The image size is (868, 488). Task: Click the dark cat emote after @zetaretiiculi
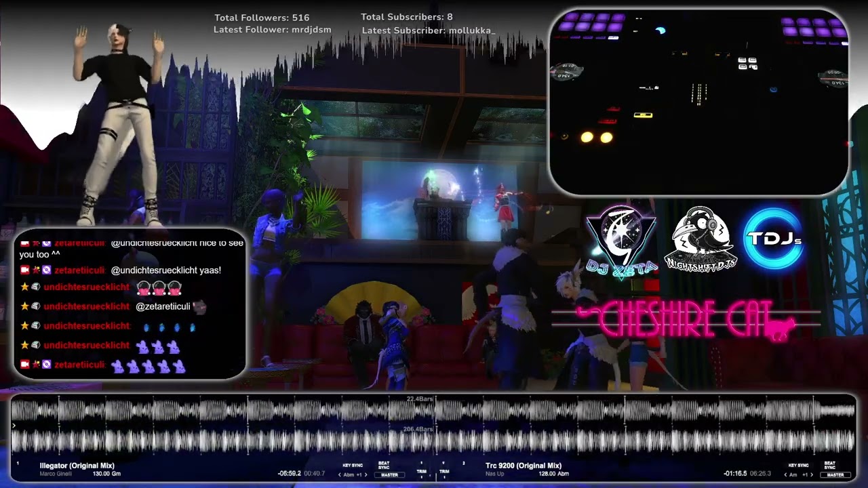point(199,306)
